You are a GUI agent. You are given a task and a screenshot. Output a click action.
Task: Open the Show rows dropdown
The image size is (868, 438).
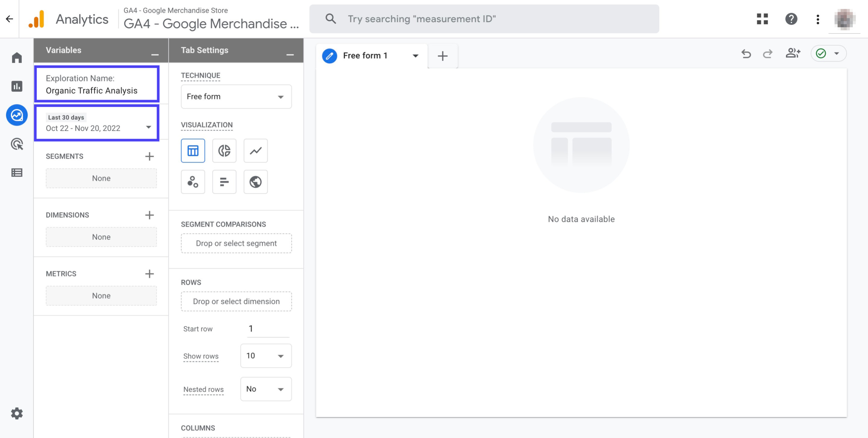(x=266, y=356)
